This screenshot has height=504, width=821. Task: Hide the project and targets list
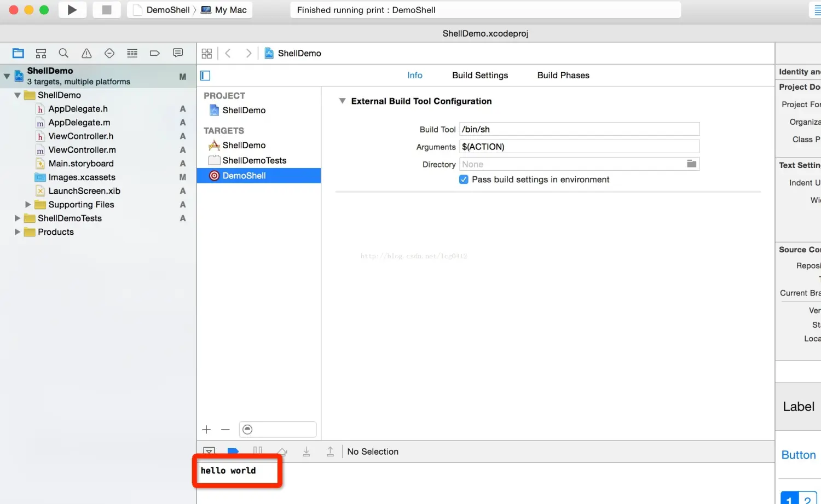point(205,76)
